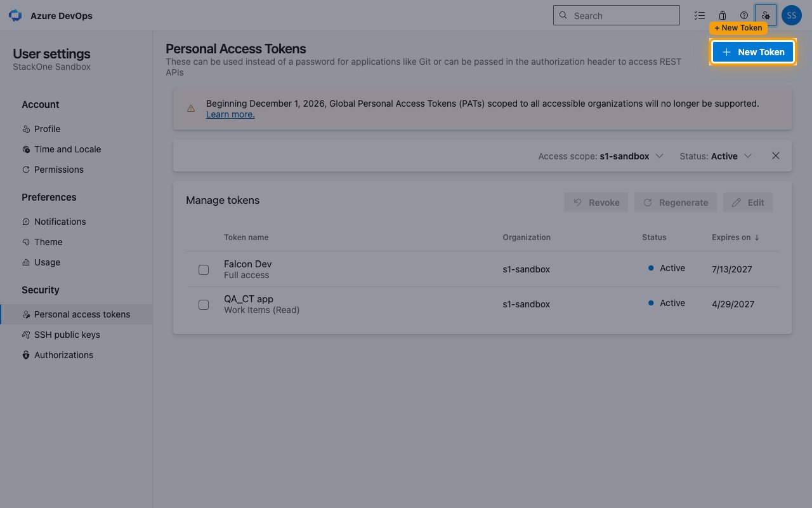Click the Theme sidebar icon
The height and width of the screenshot is (508, 812).
click(x=26, y=242)
